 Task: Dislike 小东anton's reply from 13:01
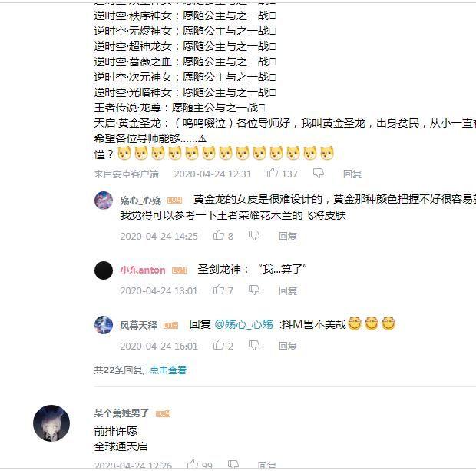[x=254, y=290]
